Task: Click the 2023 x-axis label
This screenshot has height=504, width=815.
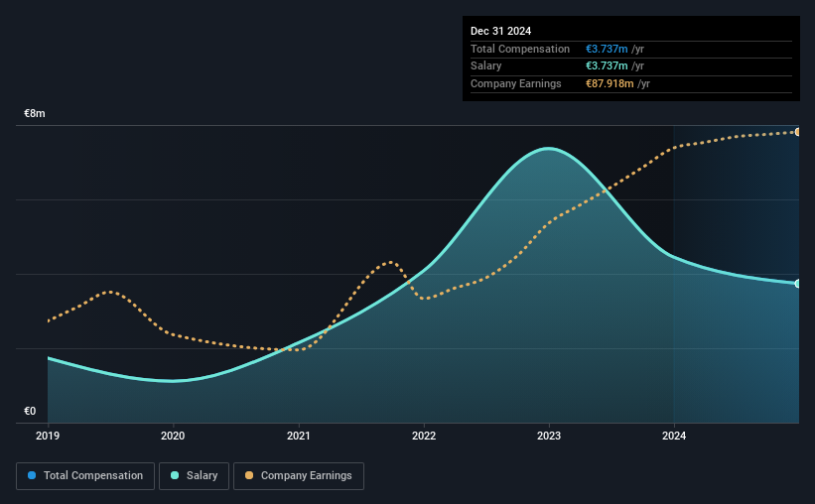Action: (x=549, y=436)
